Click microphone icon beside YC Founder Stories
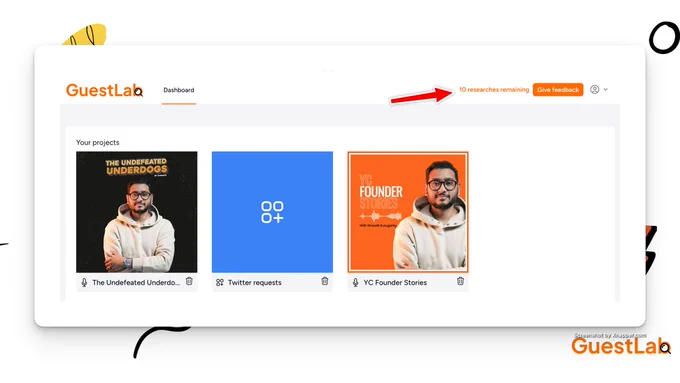680x383 pixels. point(356,283)
